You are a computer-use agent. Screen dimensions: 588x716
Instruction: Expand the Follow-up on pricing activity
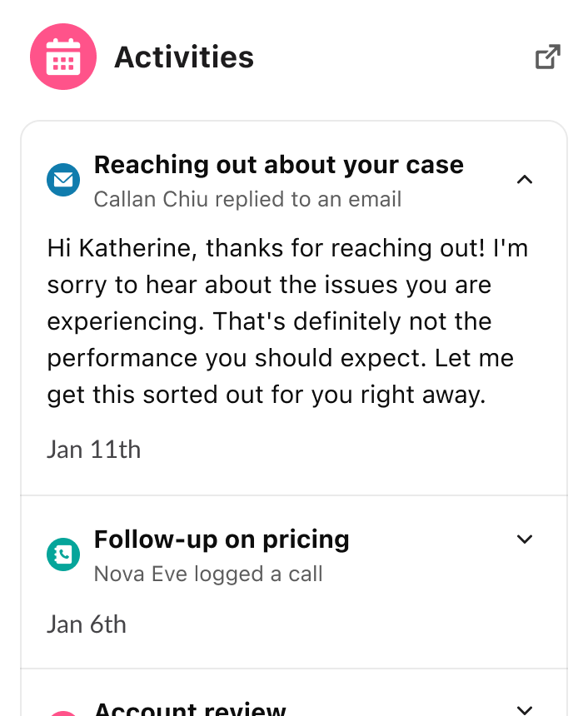(525, 539)
